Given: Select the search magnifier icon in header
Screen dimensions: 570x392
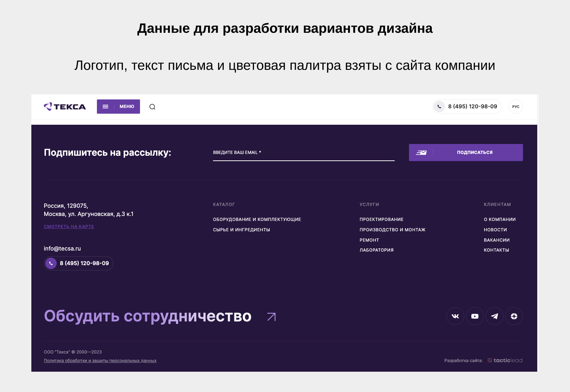Looking at the screenshot, I should pyautogui.click(x=152, y=107).
